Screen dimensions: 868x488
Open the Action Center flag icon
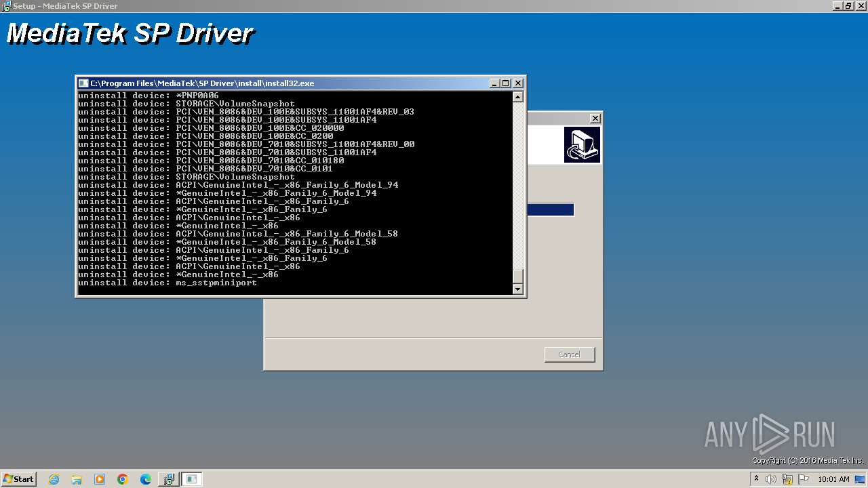point(804,479)
